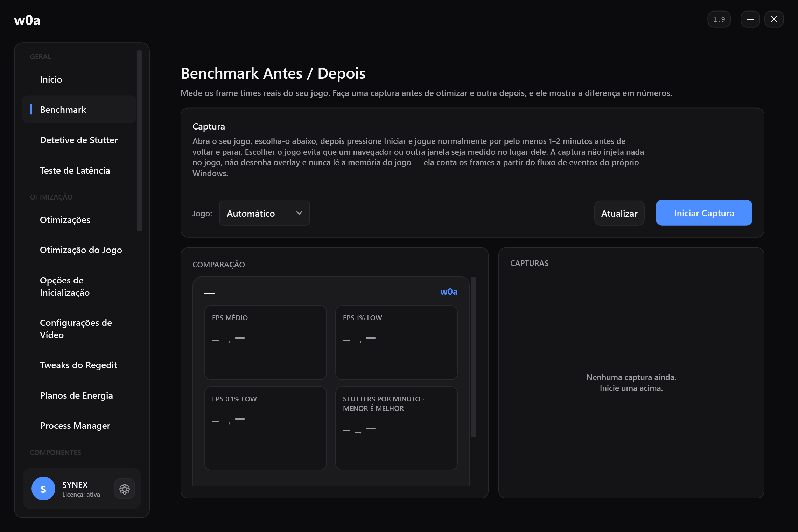Click the Captura card title
Image resolution: width=798 pixels, height=532 pixels.
pyautogui.click(x=209, y=126)
